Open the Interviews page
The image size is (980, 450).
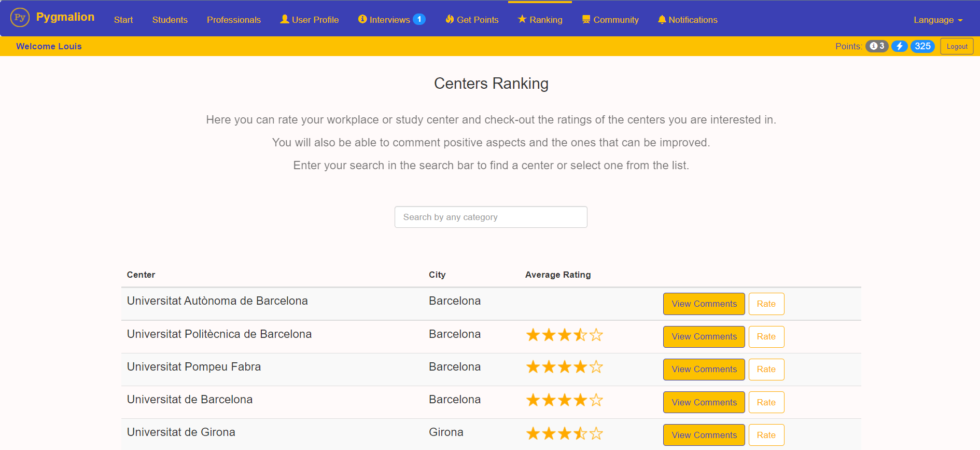click(x=384, y=20)
